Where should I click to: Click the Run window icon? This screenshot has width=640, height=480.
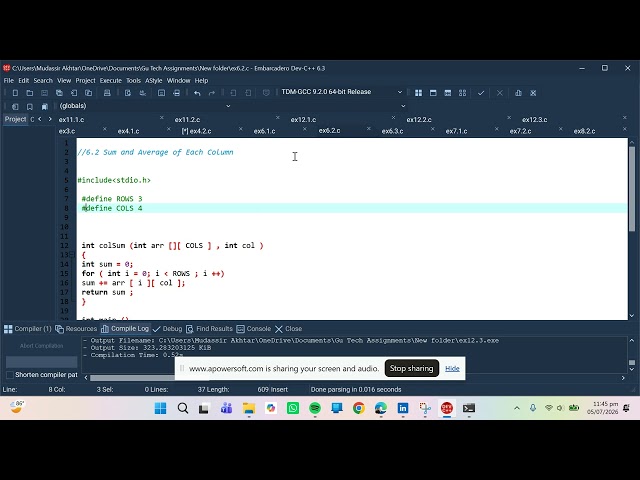(x=433, y=93)
